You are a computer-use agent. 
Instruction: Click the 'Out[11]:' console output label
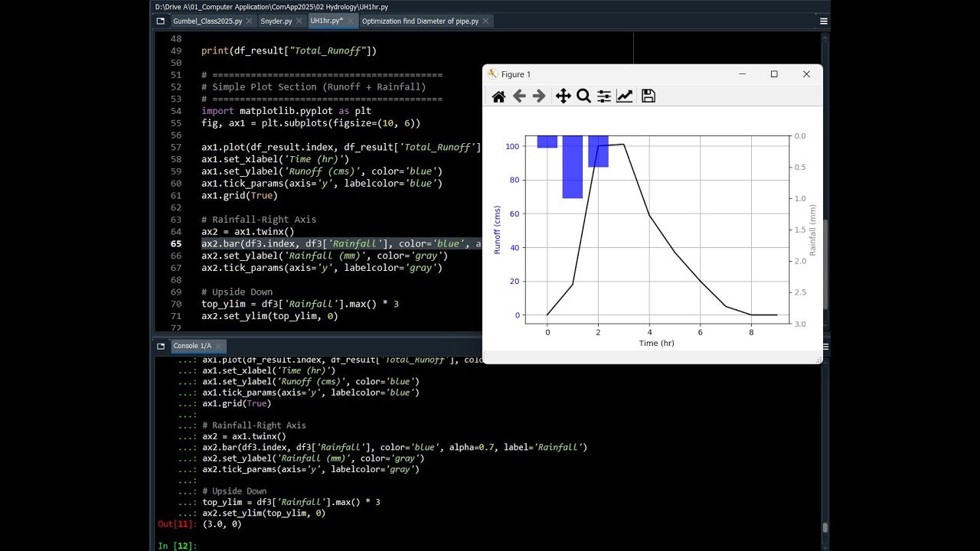[177, 524]
